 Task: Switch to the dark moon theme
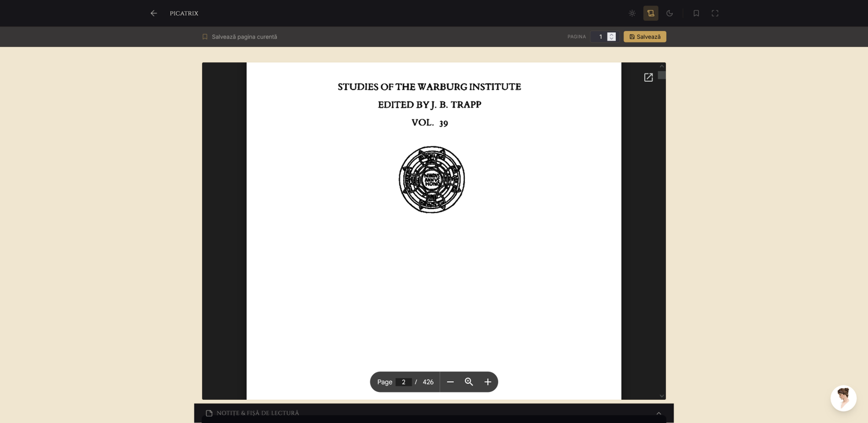[x=669, y=13]
